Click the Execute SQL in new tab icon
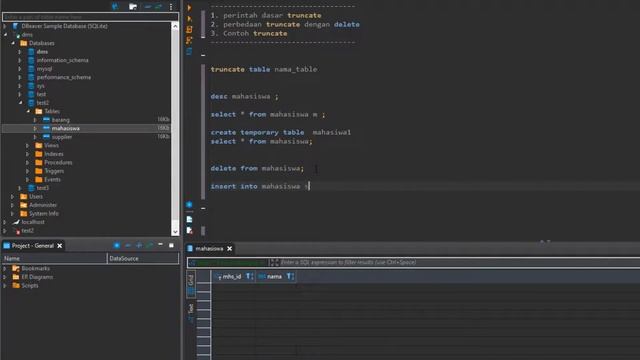This screenshot has height=360, width=640. tap(189, 18)
